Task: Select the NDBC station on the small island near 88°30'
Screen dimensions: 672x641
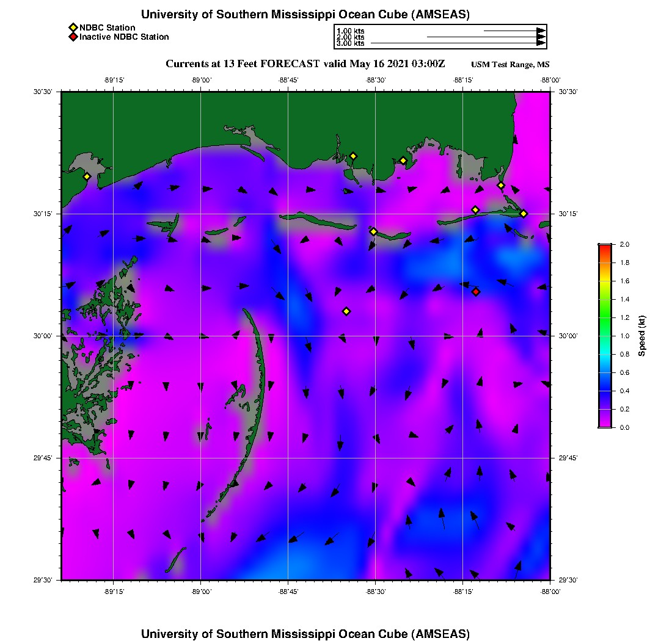Action: click(373, 231)
